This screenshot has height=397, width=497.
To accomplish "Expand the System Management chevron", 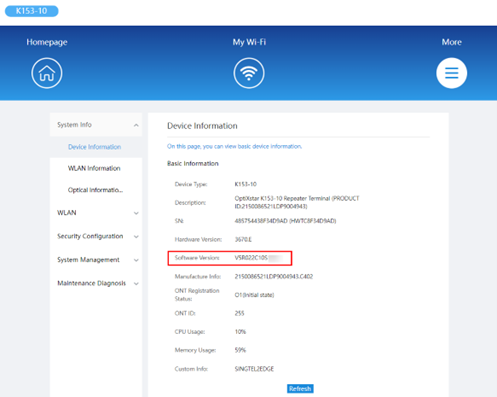I will click(x=136, y=260).
